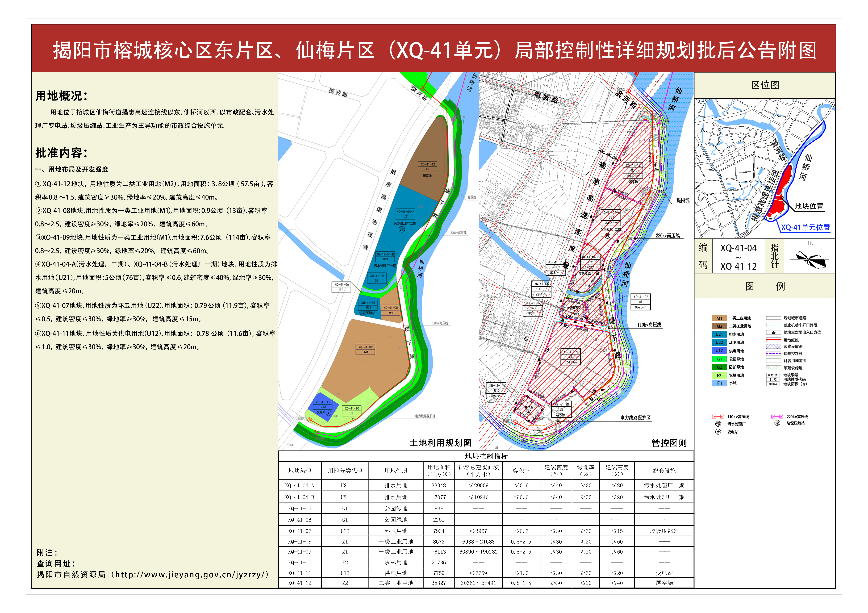The image size is (868, 613).
Task: Click the 批准内容 section heading
Action: click(x=62, y=153)
